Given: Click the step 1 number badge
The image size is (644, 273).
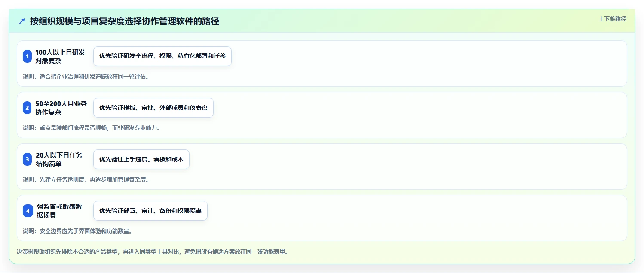Looking at the screenshot, I should click(28, 56).
